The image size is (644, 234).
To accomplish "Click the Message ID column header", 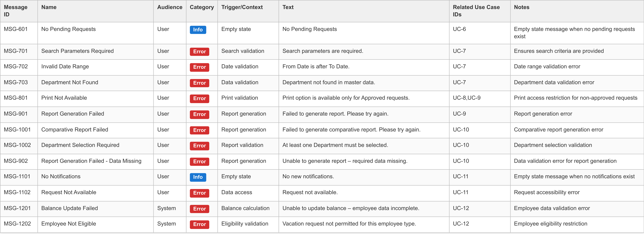I will (x=15, y=11).
